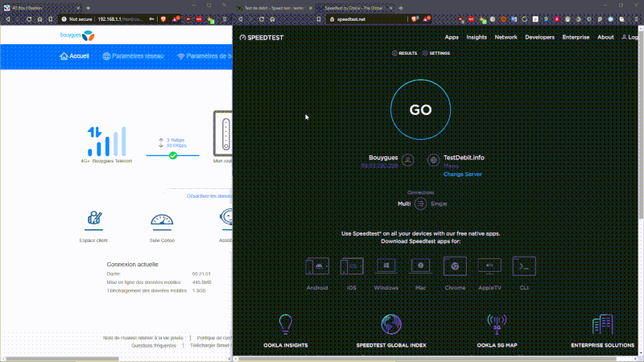The height and width of the screenshot is (362, 644).
Task: Switch to Speedtest by Ookla tab
Action: coord(354,8)
